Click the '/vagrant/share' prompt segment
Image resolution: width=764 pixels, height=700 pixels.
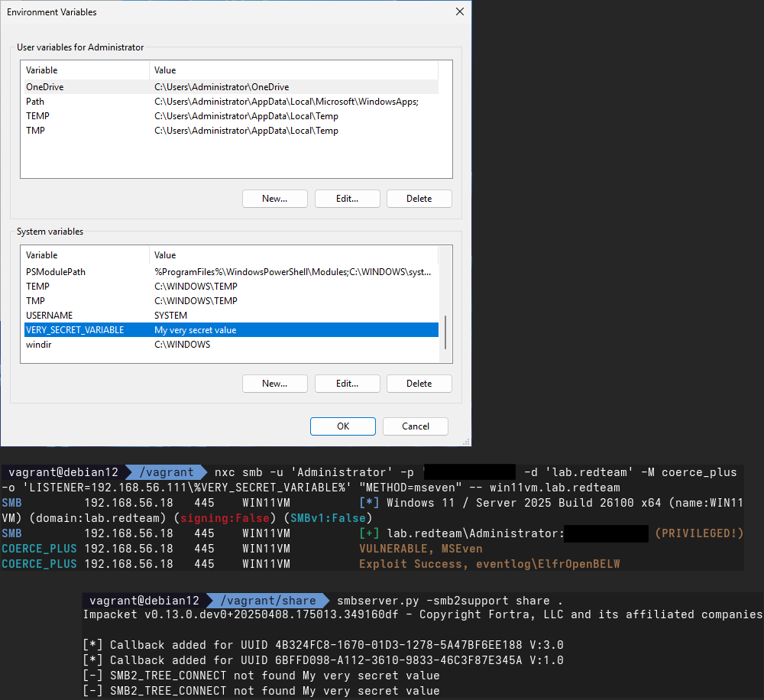click(x=268, y=601)
